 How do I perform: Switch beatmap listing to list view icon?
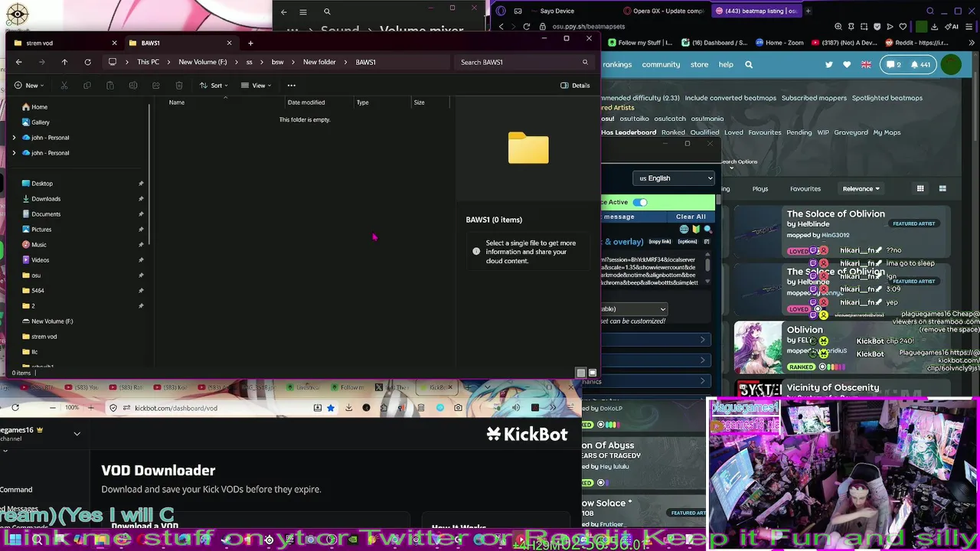[x=942, y=188]
